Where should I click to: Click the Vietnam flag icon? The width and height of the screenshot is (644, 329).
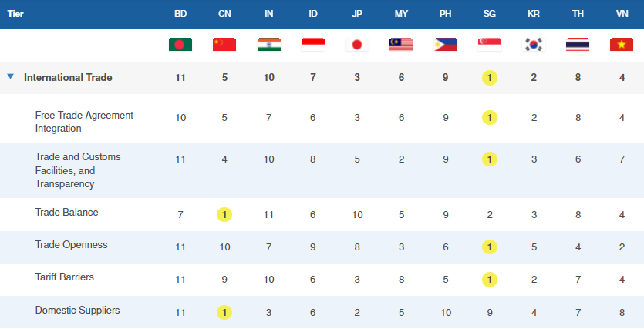(x=621, y=45)
